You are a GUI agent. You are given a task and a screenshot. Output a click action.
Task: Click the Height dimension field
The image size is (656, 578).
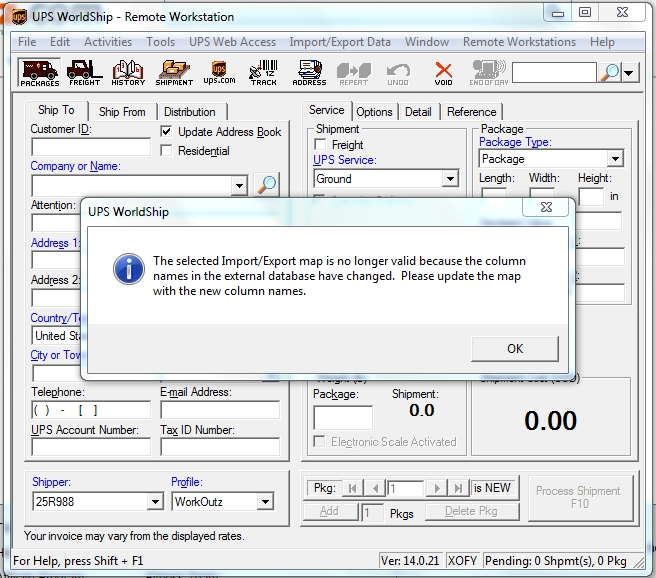[591, 196]
